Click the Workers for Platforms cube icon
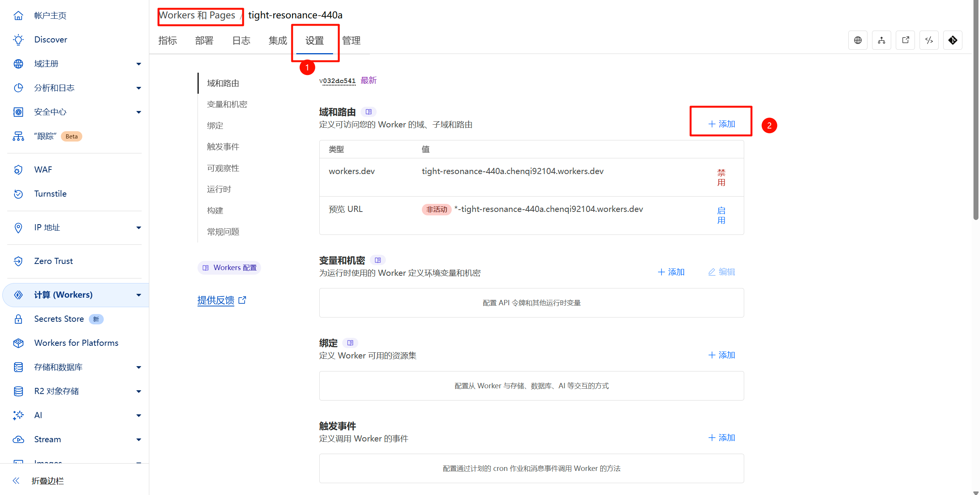 [18, 343]
